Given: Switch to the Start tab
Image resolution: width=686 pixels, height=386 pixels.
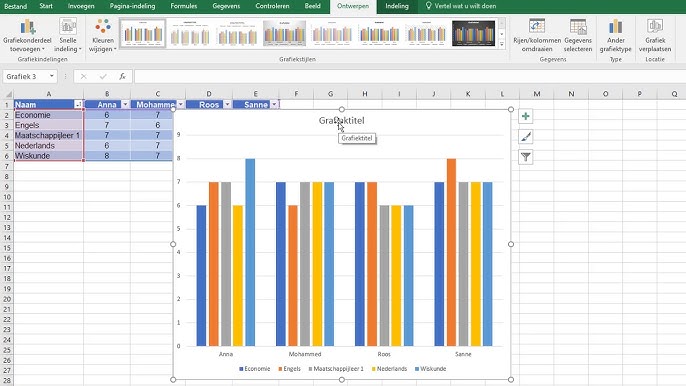Looking at the screenshot, I should point(46,6).
